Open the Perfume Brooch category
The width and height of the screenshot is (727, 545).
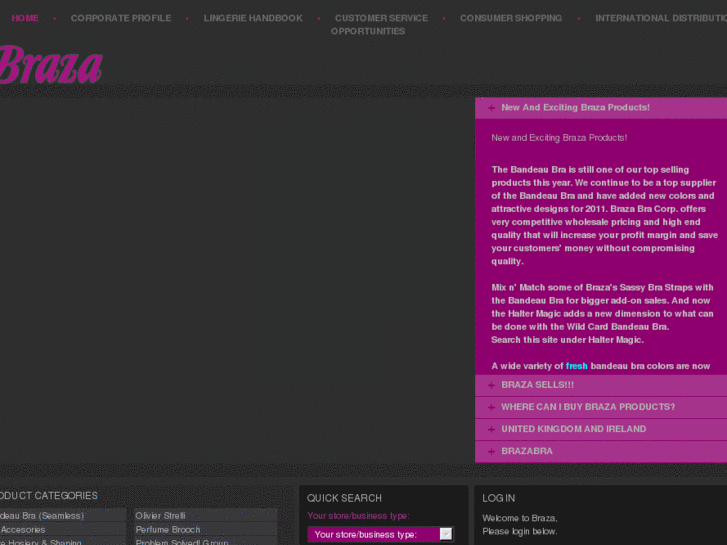[205, 529]
